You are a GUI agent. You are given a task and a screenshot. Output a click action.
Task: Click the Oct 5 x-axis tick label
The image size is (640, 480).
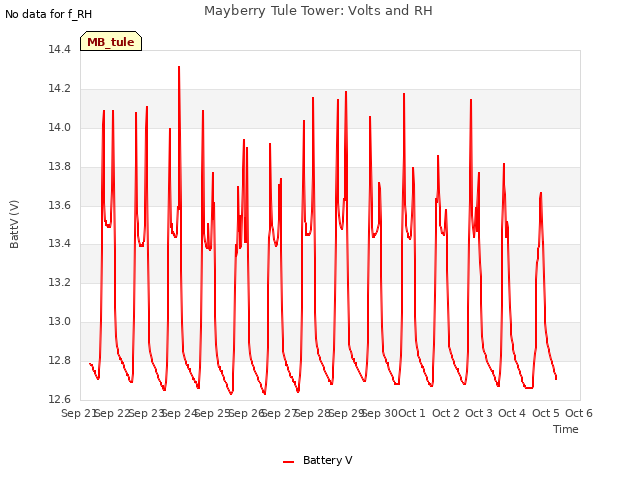tap(546, 413)
